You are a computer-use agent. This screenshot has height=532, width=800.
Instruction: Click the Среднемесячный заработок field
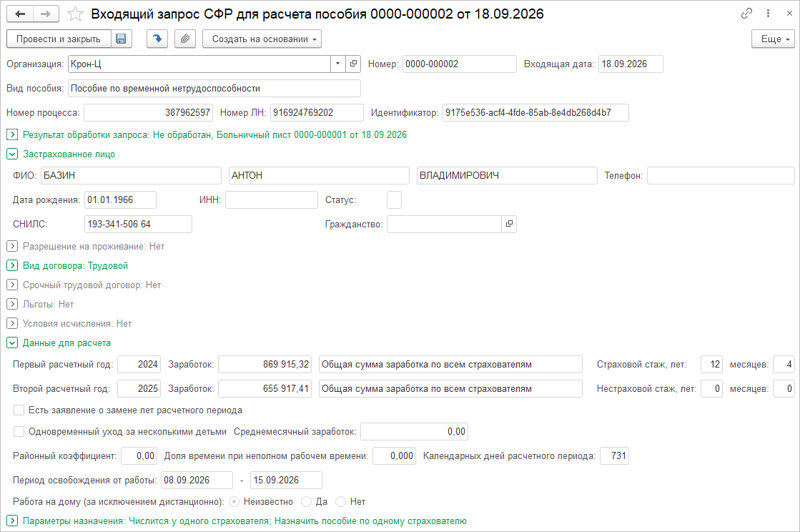tap(414, 431)
